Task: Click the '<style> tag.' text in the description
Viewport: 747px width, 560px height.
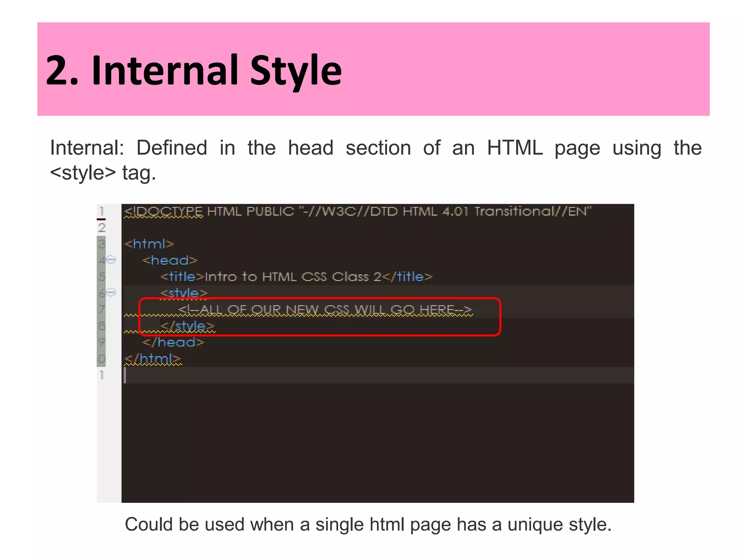Action: pyautogui.click(x=103, y=172)
